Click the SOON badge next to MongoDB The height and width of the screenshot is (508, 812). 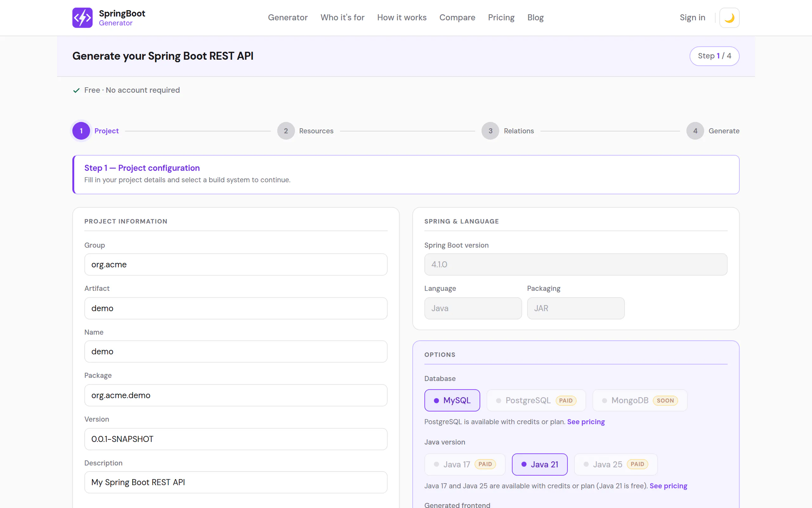click(x=665, y=400)
